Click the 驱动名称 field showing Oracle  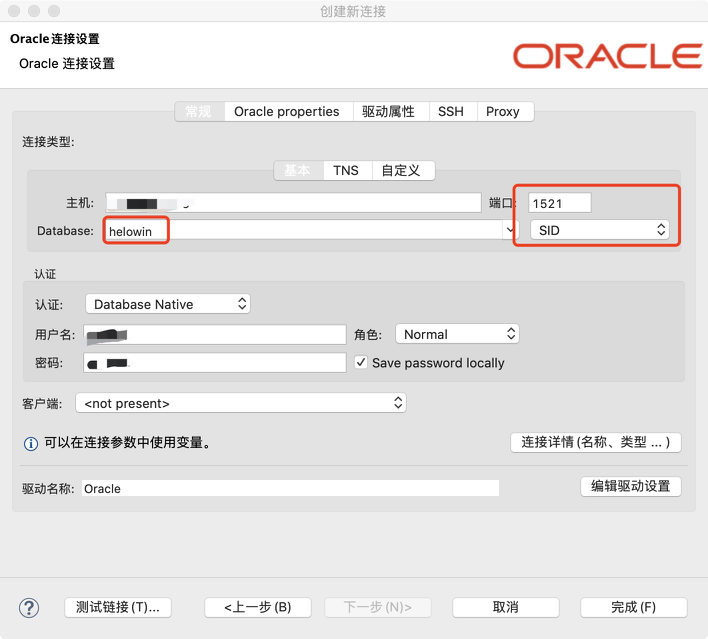[290, 488]
